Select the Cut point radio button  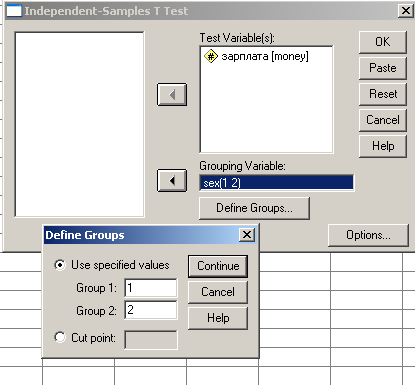60,337
